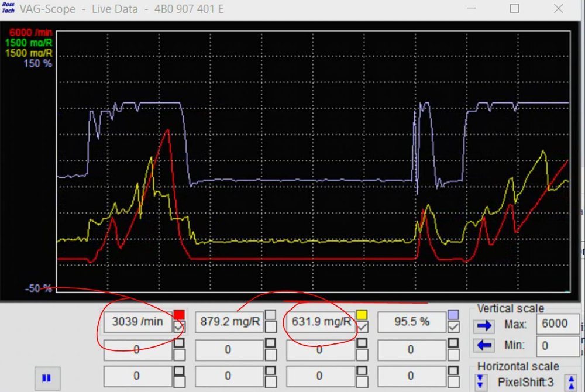
Task: Click the lavender 95.5 % color swatch
Action: 453,315
